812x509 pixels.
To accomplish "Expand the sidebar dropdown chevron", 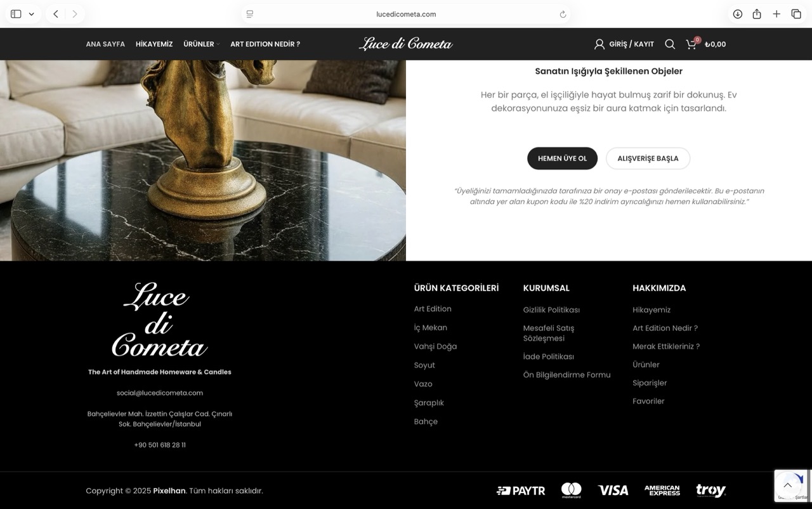I will coord(31,14).
